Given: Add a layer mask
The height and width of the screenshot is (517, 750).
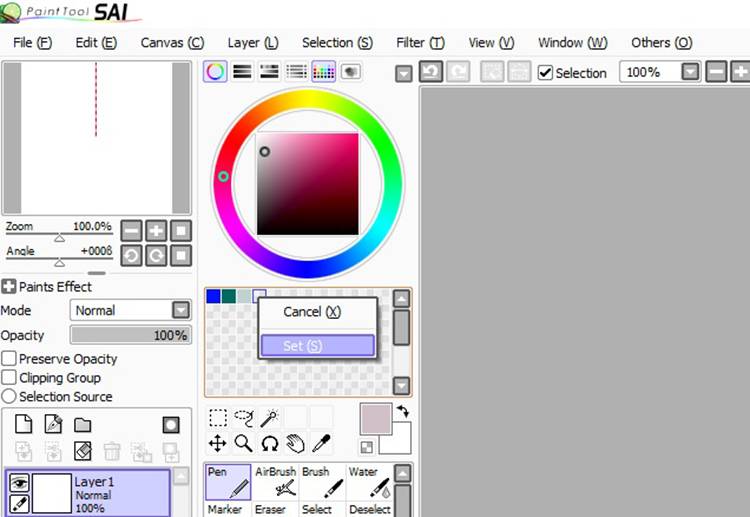Looking at the screenshot, I should pyautogui.click(x=171, y=424).
